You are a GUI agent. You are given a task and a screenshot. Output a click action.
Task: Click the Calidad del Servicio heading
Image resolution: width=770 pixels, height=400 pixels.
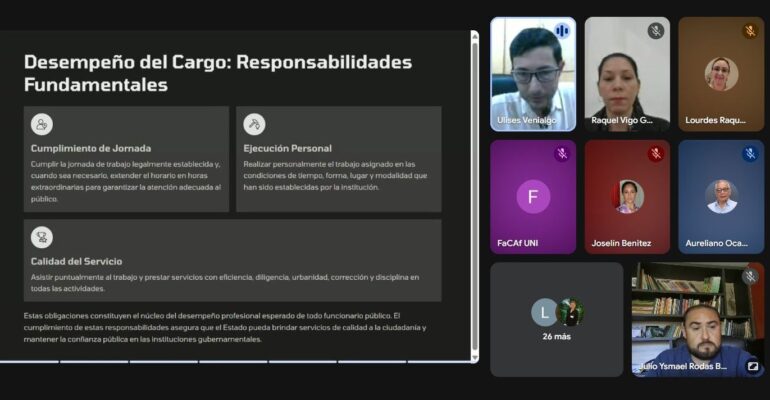click(77, 262)
